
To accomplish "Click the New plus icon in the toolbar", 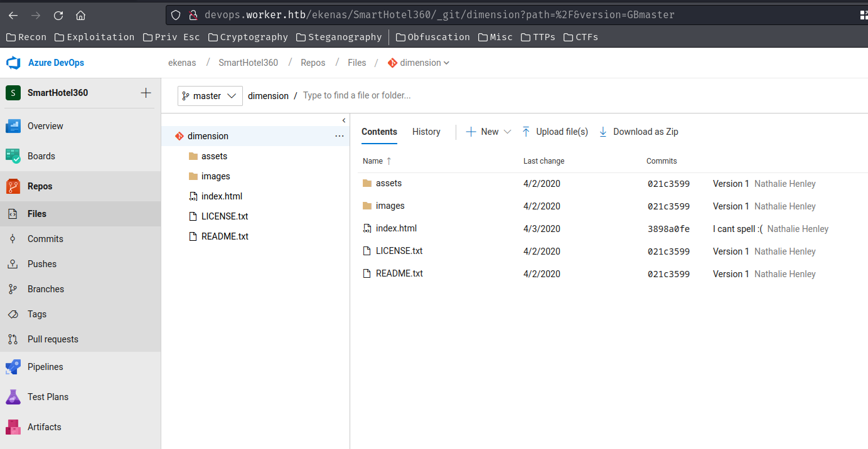I will (x=471, y=132).
